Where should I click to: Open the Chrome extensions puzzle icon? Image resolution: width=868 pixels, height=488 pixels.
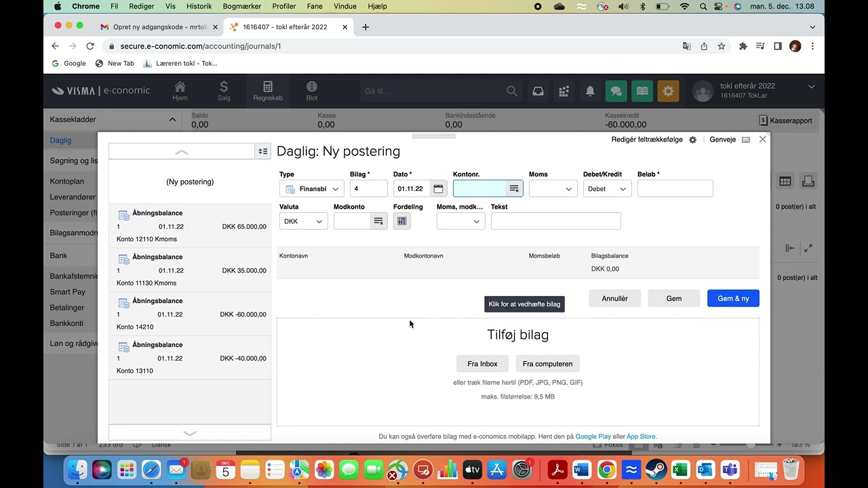(743, 46)
